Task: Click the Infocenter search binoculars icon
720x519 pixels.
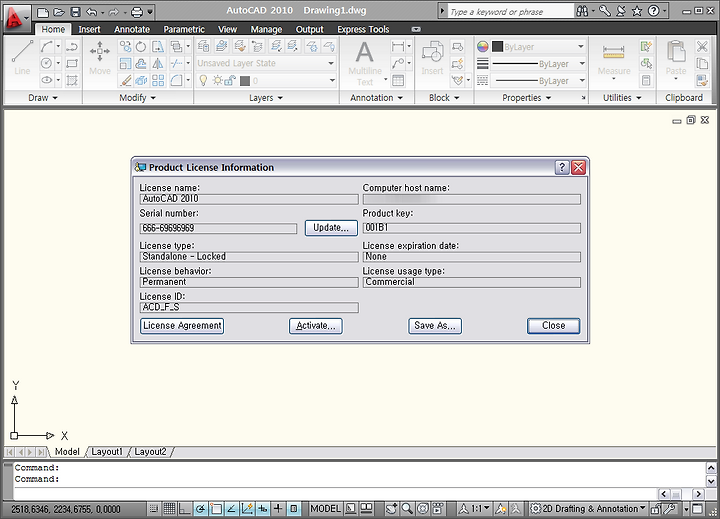Action: tap(582, 11)
